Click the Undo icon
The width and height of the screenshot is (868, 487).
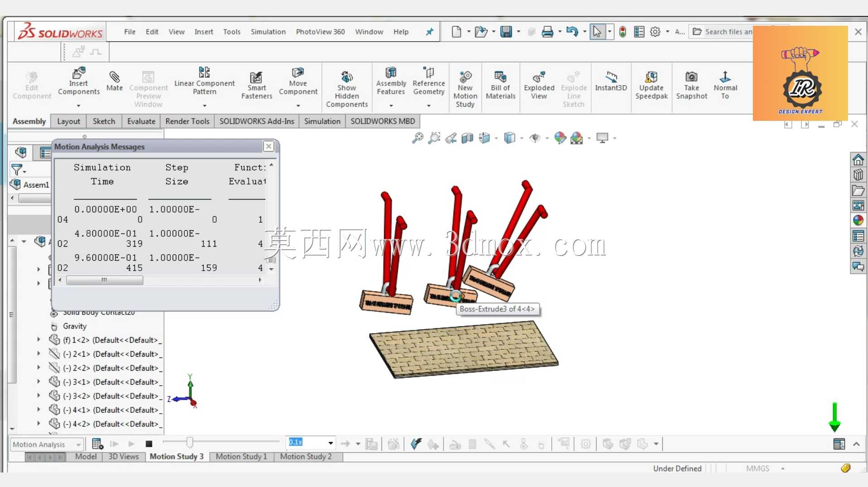[572, 32]
